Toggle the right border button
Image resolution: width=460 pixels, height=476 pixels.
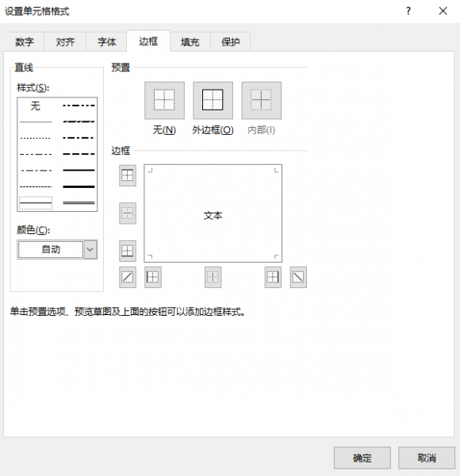(273, 277)
